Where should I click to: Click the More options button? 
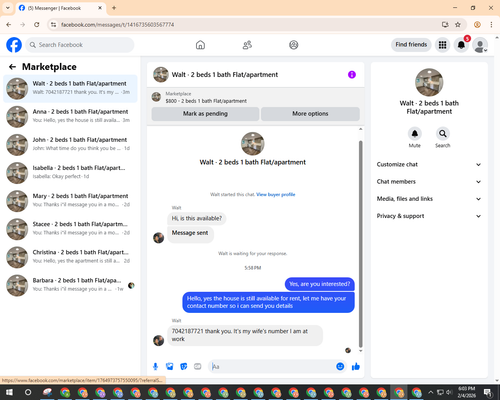point(310,114)
